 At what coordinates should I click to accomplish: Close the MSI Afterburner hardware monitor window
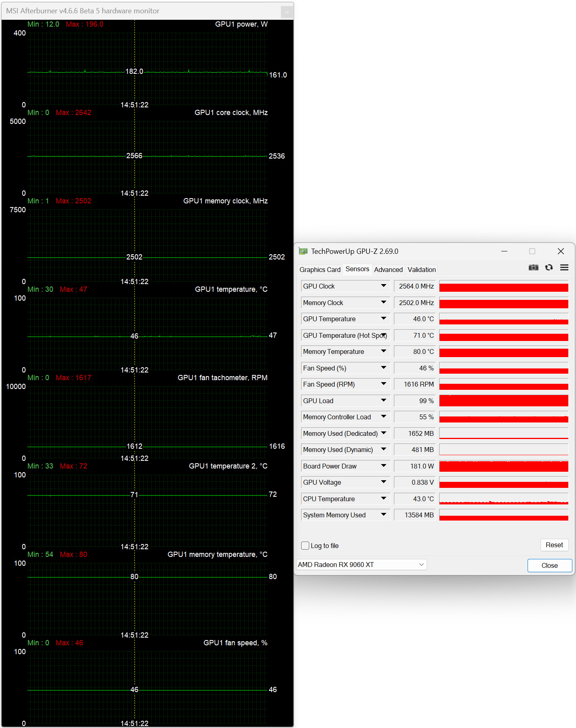point(287,12)
